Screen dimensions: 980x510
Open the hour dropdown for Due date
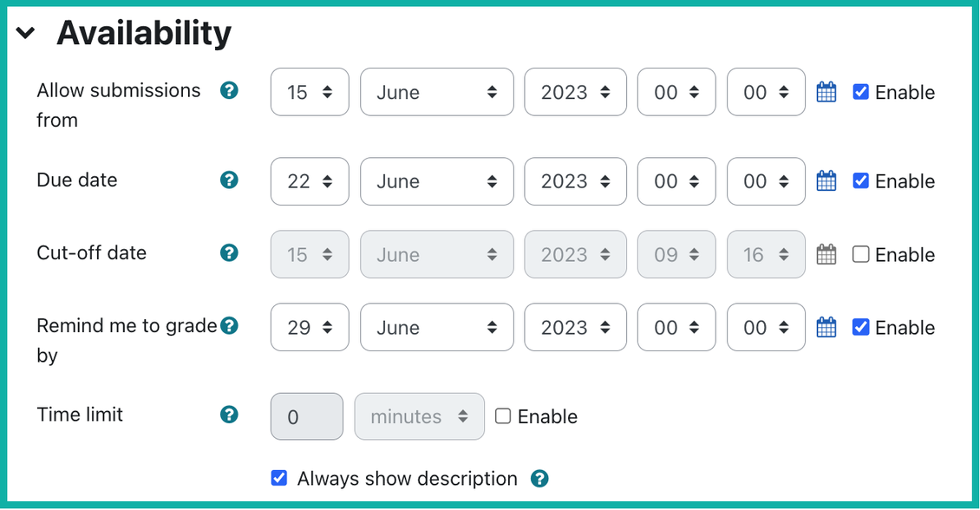pyautogui.click(x=676, y=180)
